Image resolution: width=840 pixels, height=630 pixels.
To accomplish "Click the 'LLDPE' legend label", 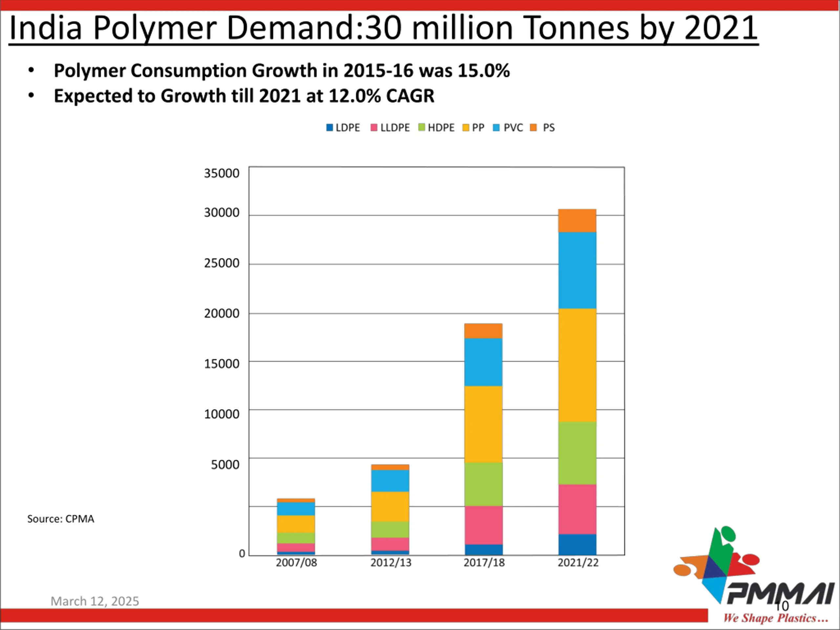I will [395, 128].
